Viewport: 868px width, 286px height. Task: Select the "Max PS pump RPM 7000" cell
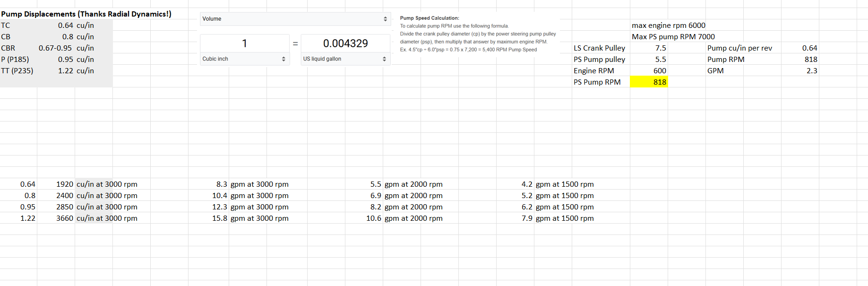point(673,37)
